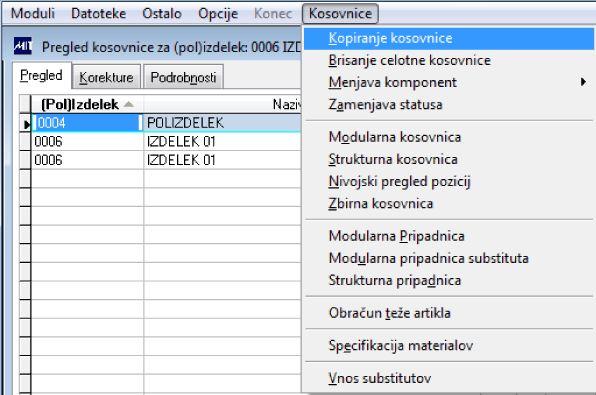Screen dimensions: 596x395
Task: Open the Ostalo menu
Action: [x=162, y=13]
